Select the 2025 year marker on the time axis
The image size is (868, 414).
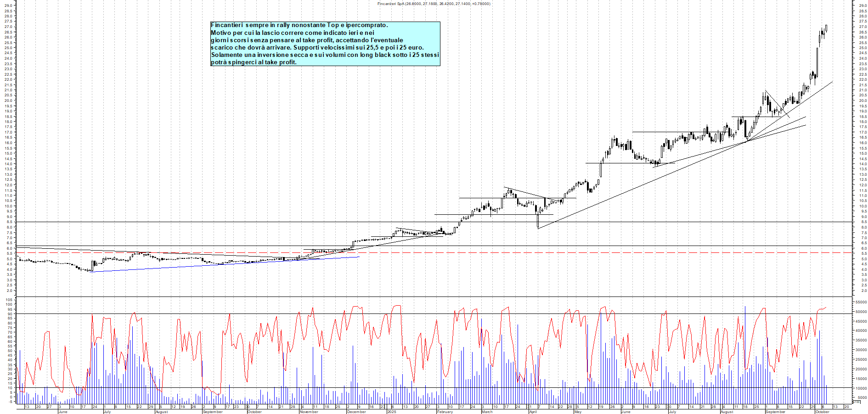391,412
